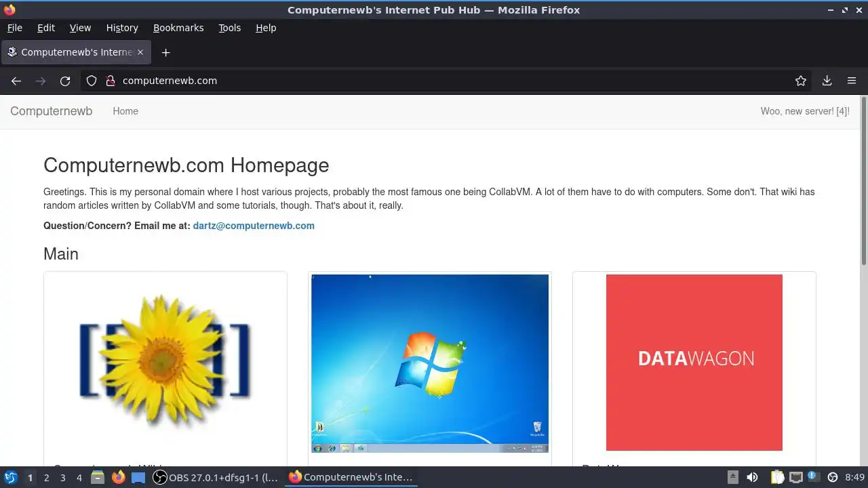The image size is (868, 488).
Task: Click the "Main" section heading
Action: click(61, 253)
